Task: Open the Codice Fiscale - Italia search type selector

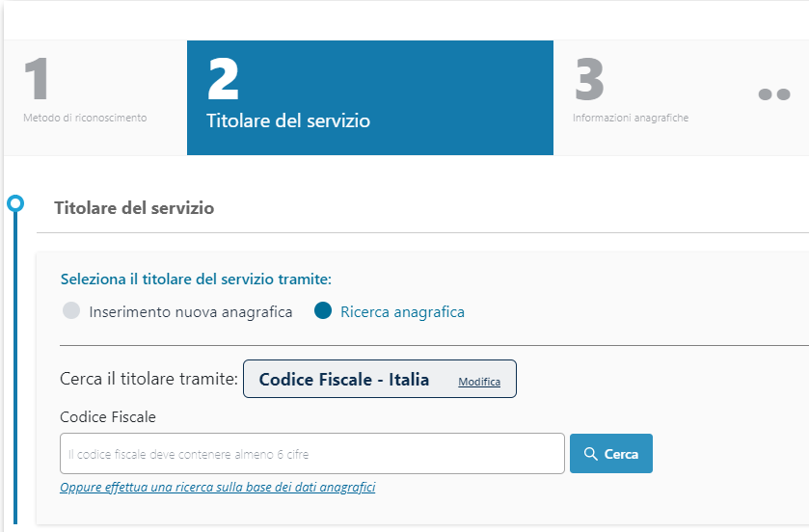Action: (344, 380)
